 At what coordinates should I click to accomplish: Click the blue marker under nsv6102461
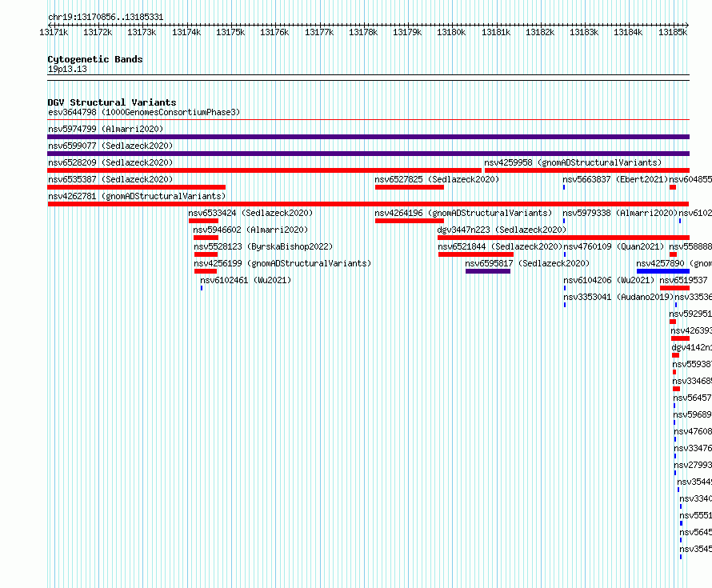(x=202, y=288)
